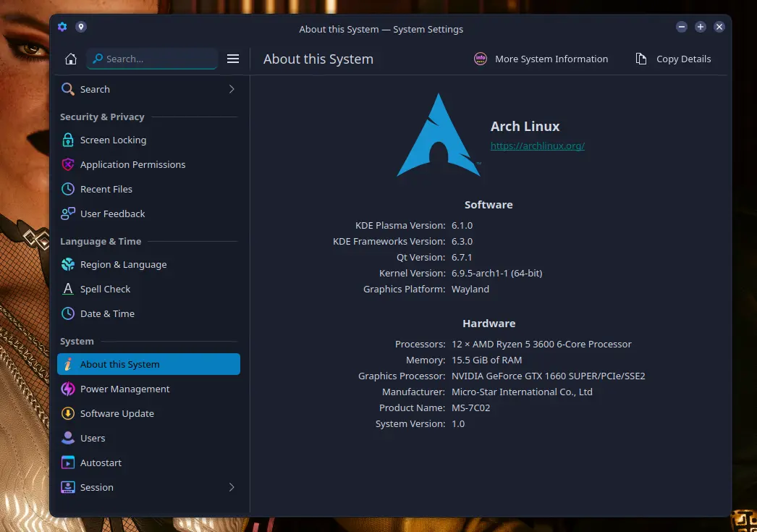Minimize the System Settings window

[x=682, y=27]
